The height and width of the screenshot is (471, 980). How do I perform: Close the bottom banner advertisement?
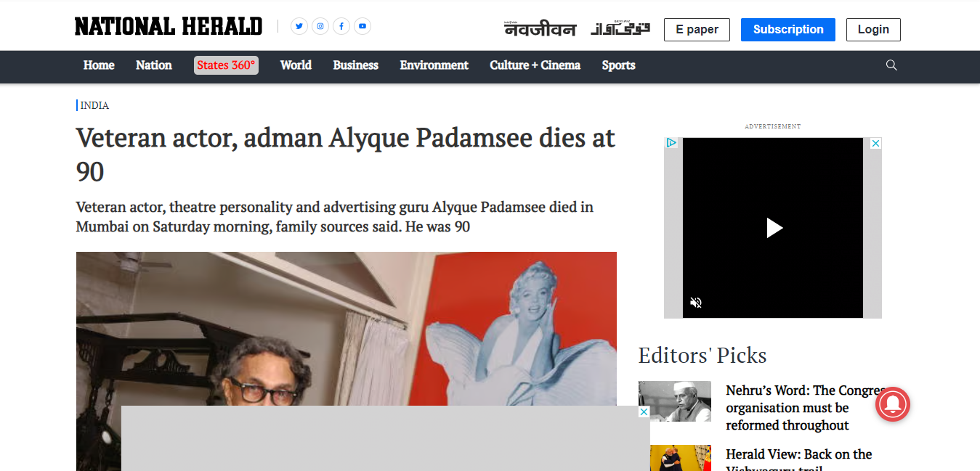click(x=643, y=411)
